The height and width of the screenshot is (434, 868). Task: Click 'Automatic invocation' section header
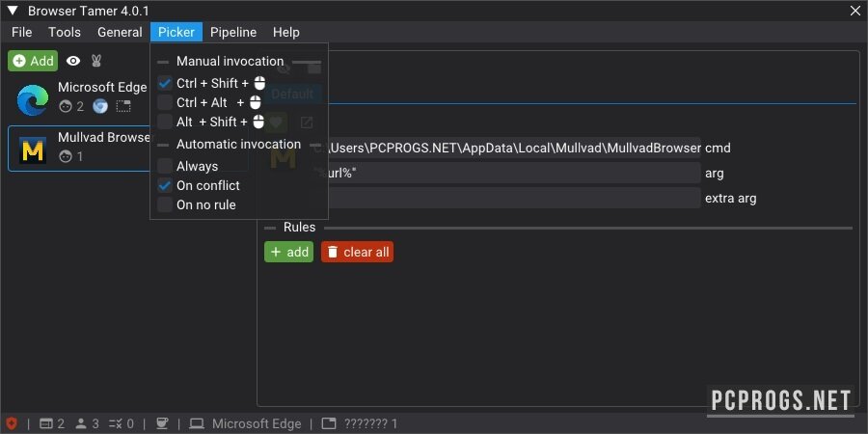[238, 145]
